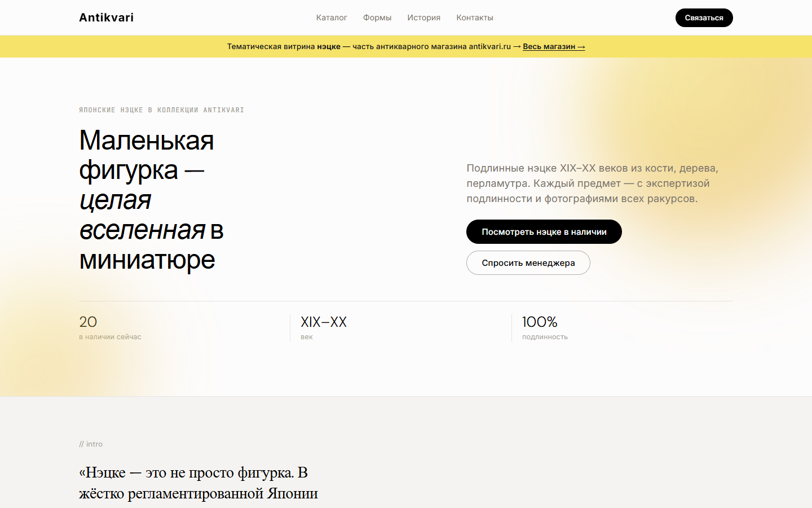Open the Контакты navigation link
This screenshot has width=812, height=508.
[475, 17]
